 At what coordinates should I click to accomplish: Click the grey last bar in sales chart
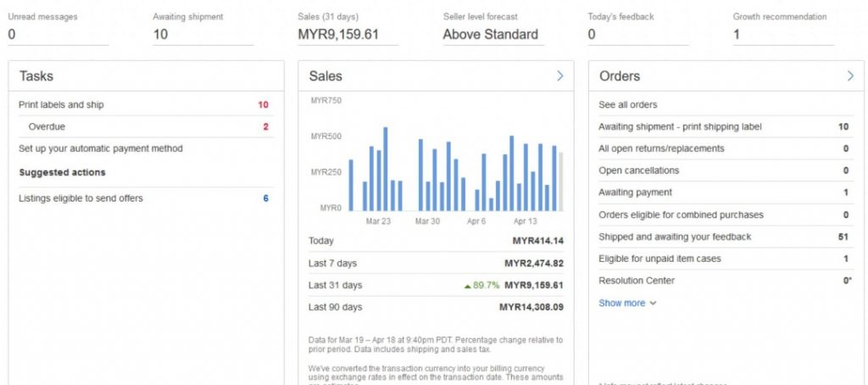coord(560,181)
